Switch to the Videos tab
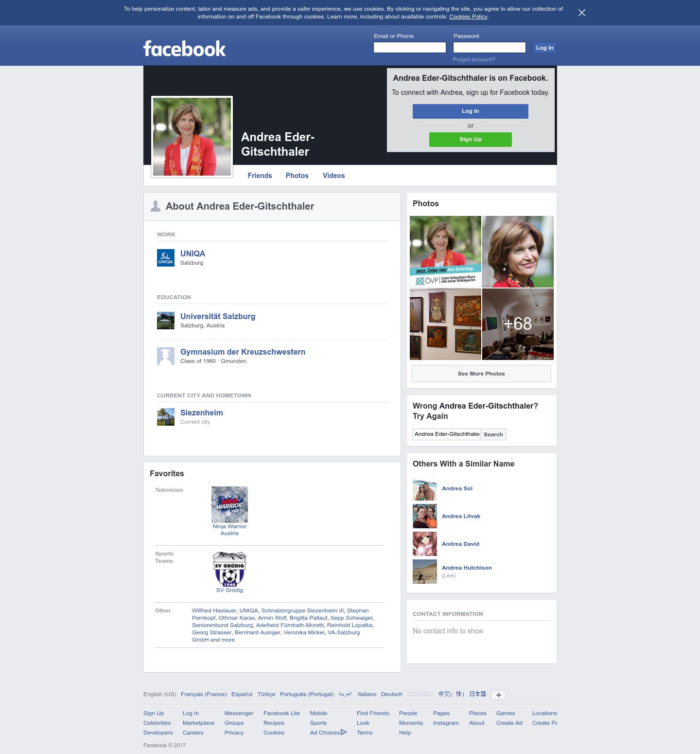 coord(333,176)
